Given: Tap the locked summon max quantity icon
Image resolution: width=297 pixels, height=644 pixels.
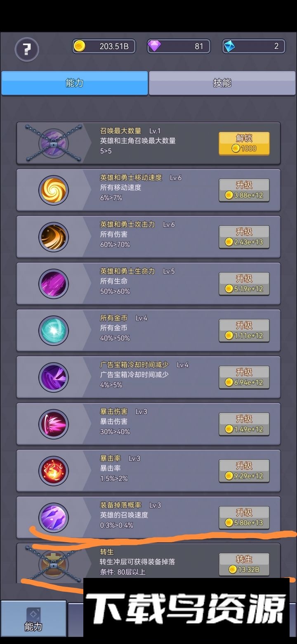Looking at the screenshot, I should point(54,143).
